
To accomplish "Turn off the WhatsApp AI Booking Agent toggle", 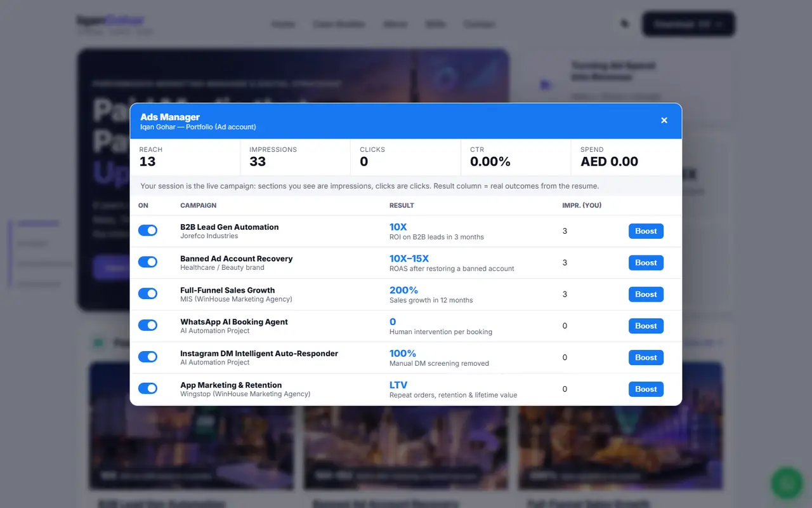I will coord(148,326).
